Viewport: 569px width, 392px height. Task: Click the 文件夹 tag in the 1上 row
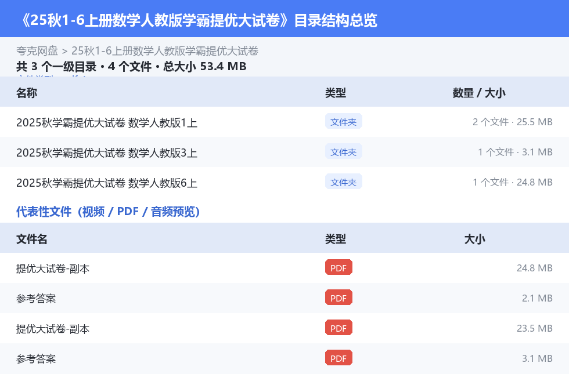click(343, 122)
